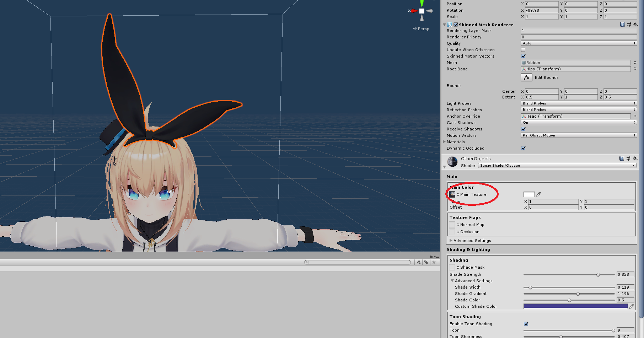The width and height of the screenshot is (644, 338).
Task: Collapse Shading Advanced Settings foldout
Action: tap(452, 281)
